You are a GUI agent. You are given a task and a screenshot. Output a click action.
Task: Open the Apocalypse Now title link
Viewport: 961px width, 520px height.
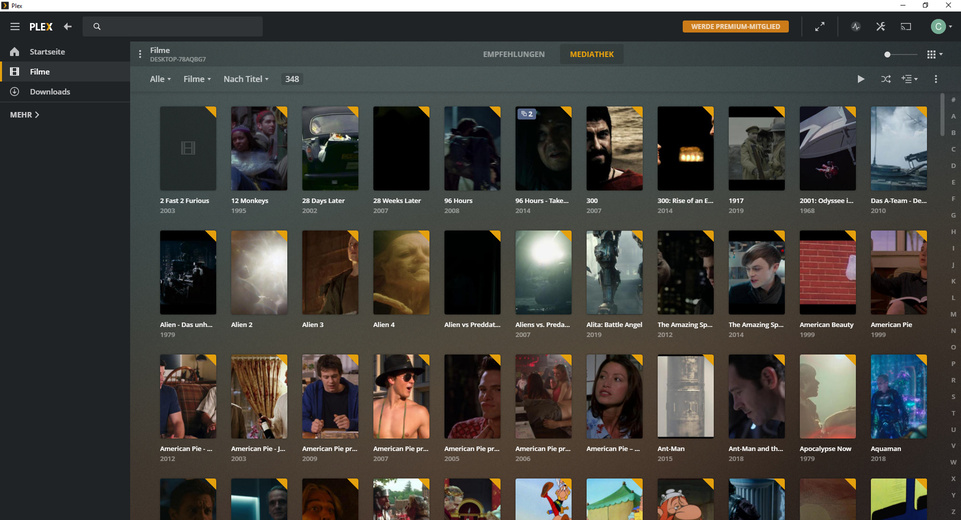click(825, 448)
